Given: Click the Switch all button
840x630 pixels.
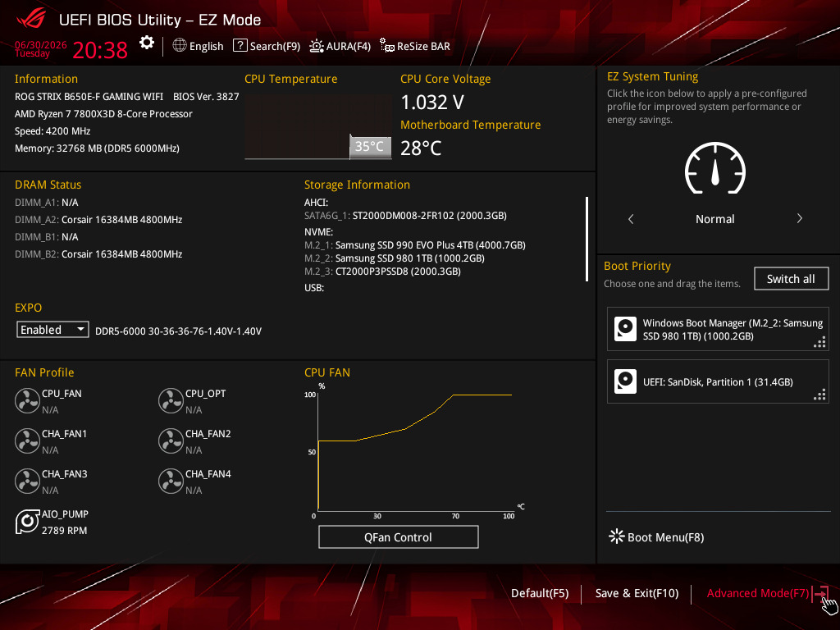Looking at the screenshot, I should pos(791,279).
